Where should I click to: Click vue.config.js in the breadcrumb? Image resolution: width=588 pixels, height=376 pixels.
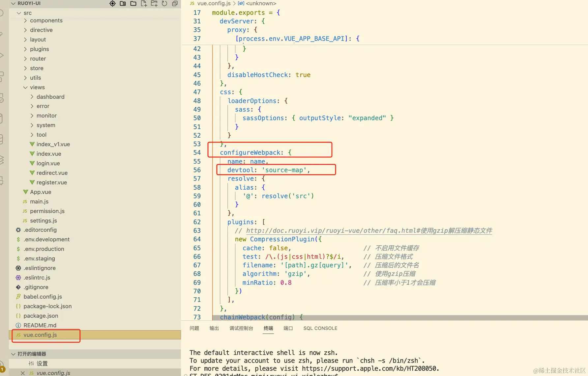point(214,3)
